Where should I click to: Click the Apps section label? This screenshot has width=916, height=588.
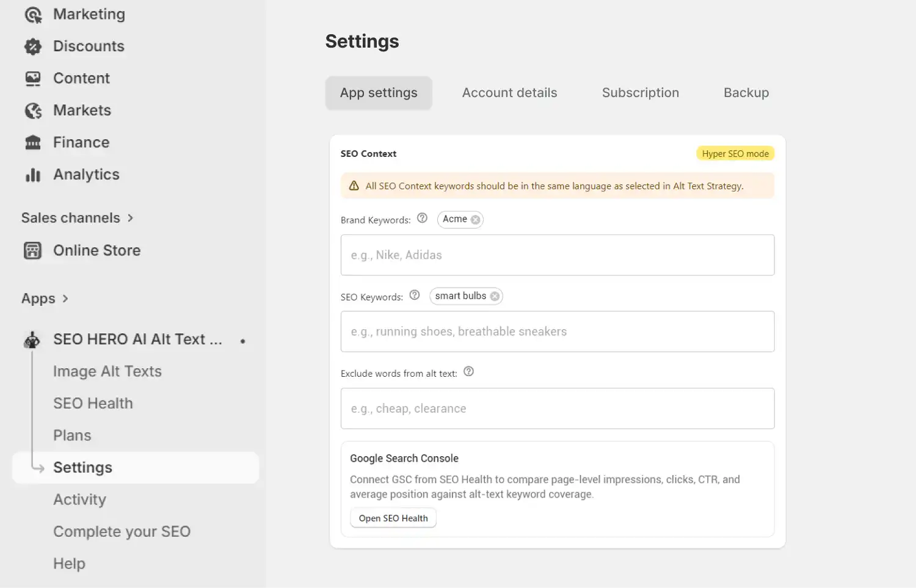[38, 299]
